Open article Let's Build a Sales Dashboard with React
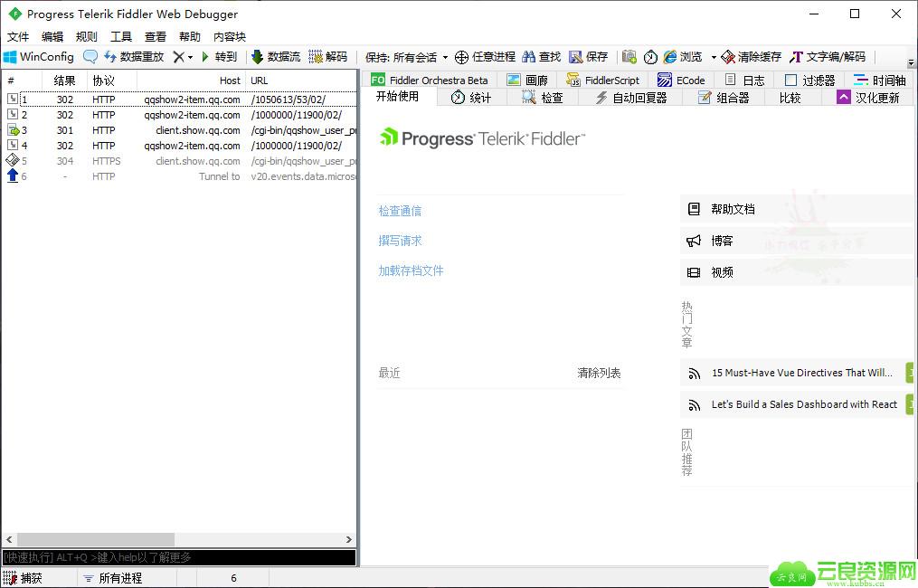Viewport: 918px width, 588px height. click(x=796, y=404)
